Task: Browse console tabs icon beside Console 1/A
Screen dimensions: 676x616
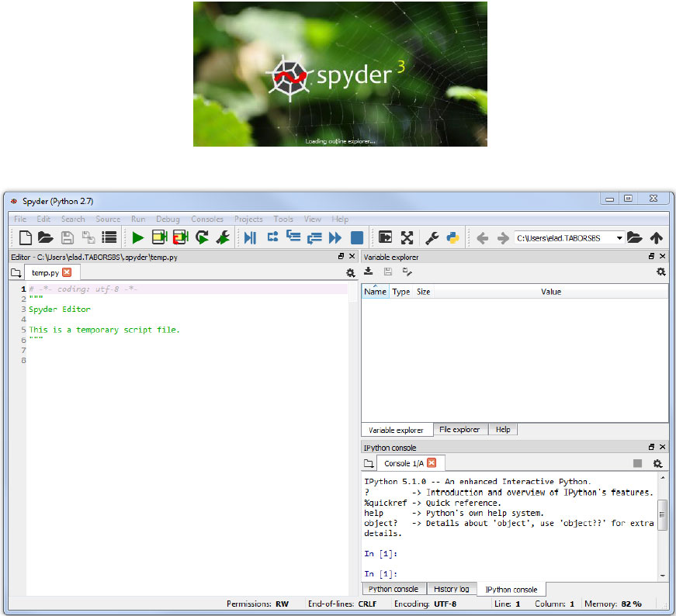Action: (369, 463)
